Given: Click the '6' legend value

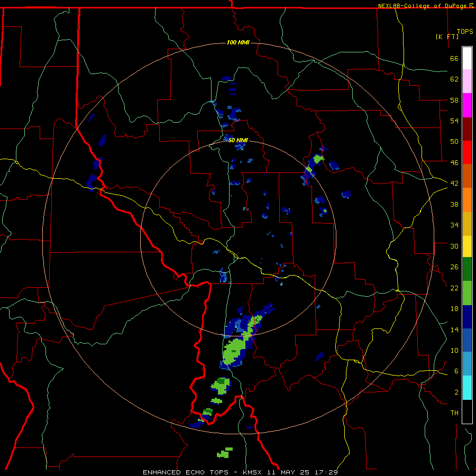Looking at the screenshot, I should click(x=456, y=371).
